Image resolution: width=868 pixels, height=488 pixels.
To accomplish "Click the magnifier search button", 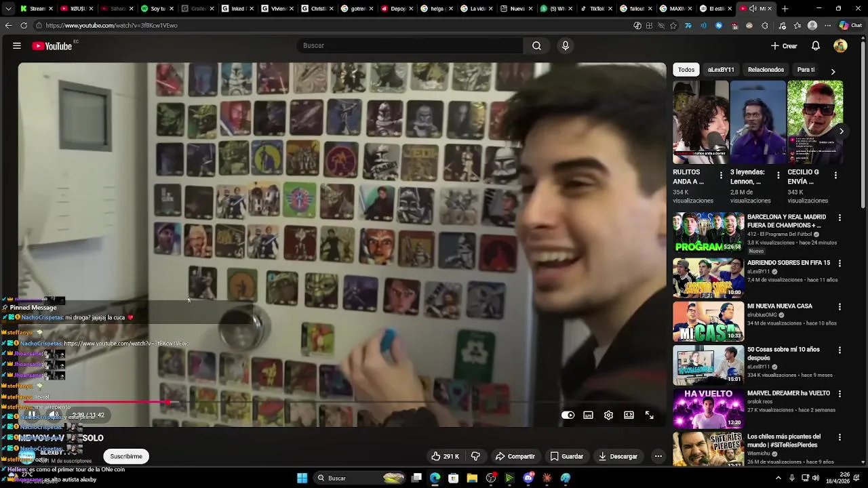I will tap(536, 45).
